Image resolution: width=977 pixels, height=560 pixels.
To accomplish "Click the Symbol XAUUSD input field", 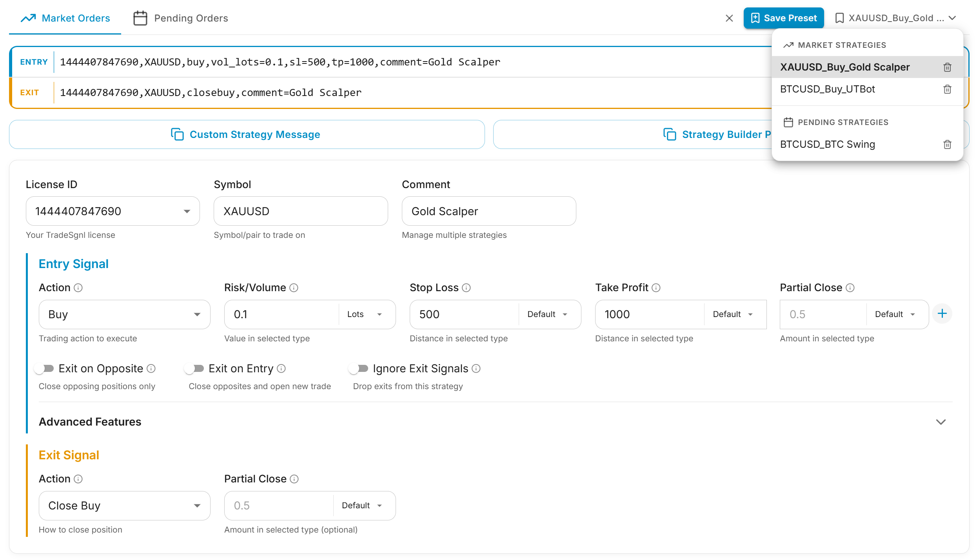I will 301,211.
